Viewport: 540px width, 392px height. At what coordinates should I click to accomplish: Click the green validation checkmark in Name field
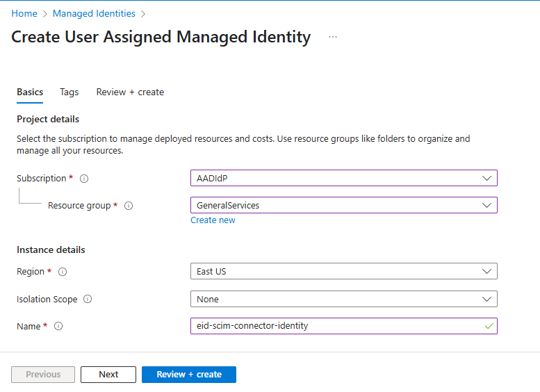489,326
